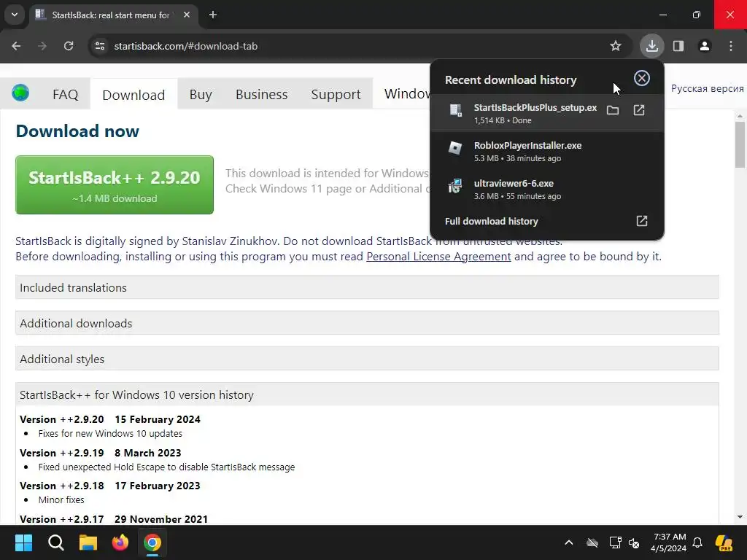
Task: Open Windows Search from taskbar
Action: click(x=55, y=542)
